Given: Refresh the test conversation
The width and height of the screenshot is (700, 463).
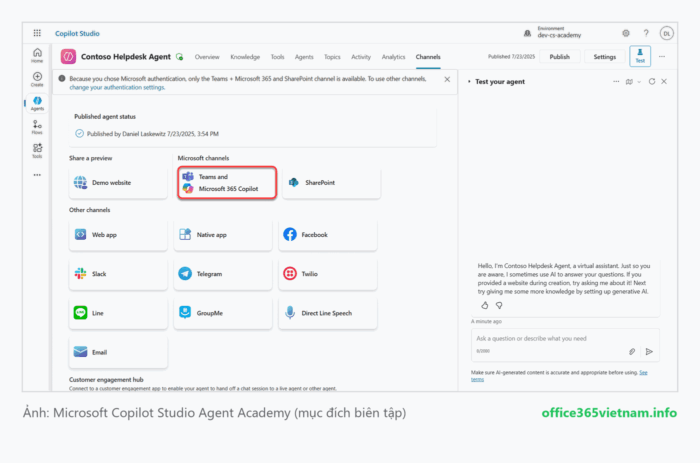Looking at the screenshot, I should pos(652,81).
